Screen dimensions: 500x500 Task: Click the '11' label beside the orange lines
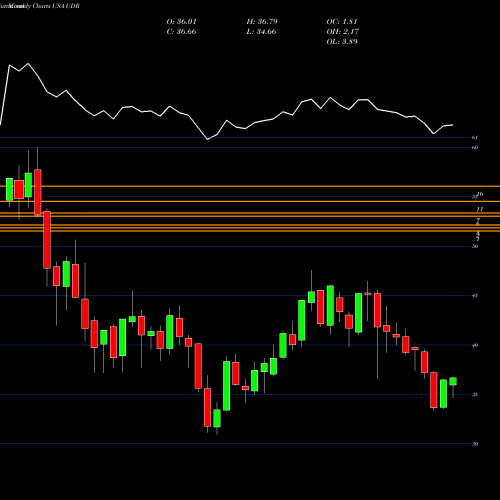tap(480, 209)
